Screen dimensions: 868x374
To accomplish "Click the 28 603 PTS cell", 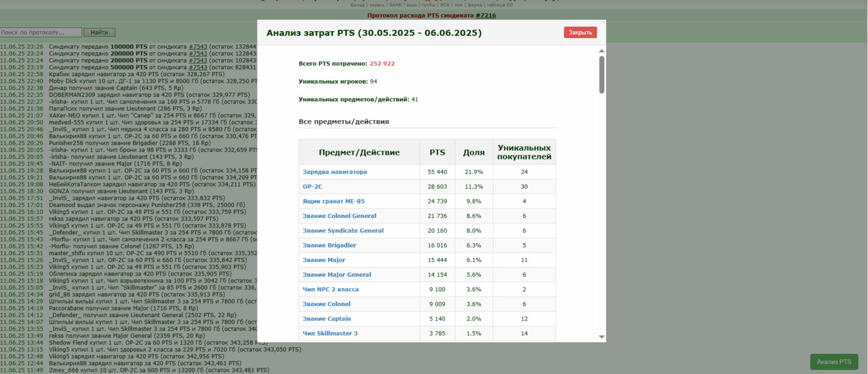I will pos(437,187).
